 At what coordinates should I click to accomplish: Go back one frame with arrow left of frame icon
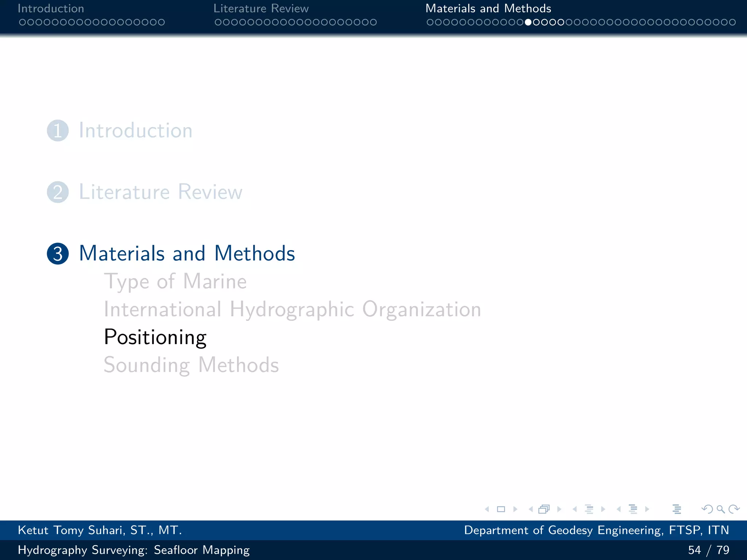tap(531, 509)
